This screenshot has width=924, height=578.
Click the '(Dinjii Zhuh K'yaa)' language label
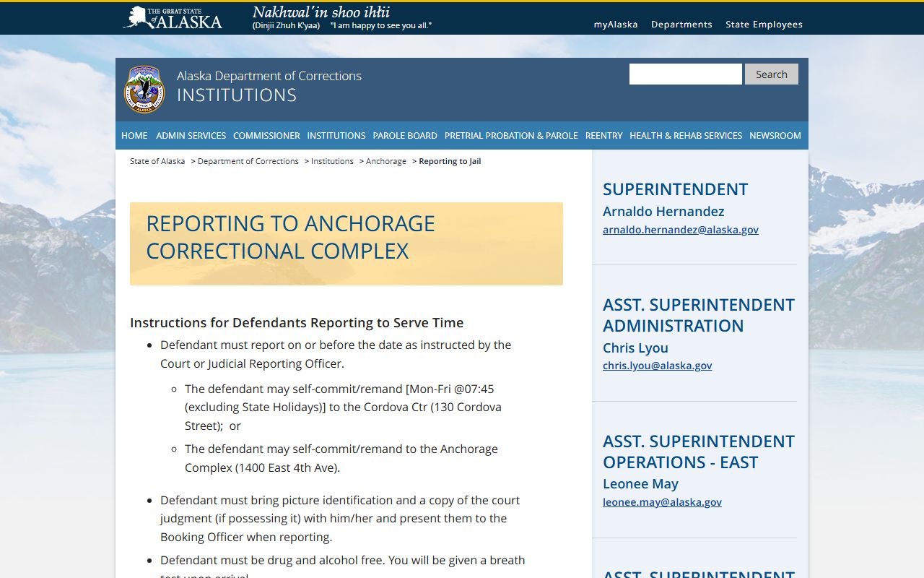coord(286,26)
